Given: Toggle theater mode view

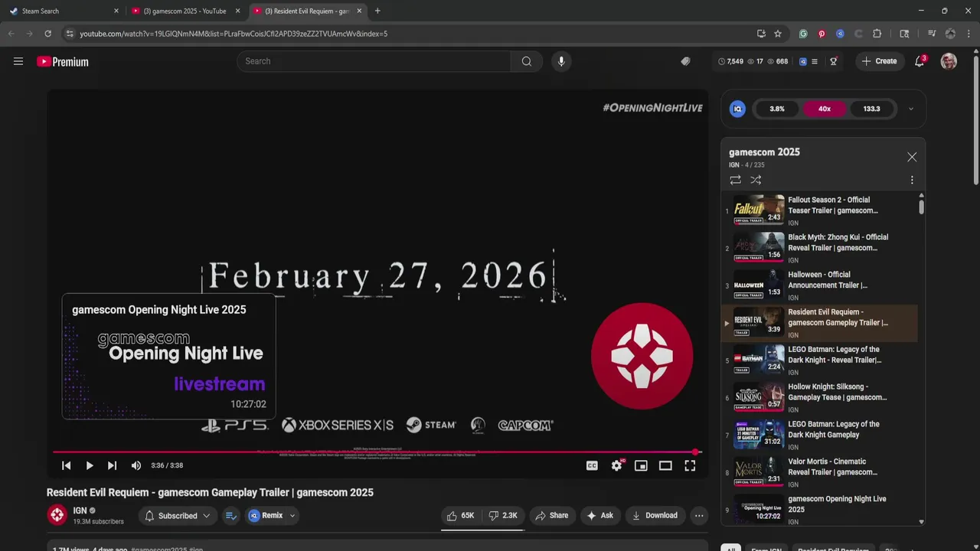Looking at the screenshot, I should (665, 465).
